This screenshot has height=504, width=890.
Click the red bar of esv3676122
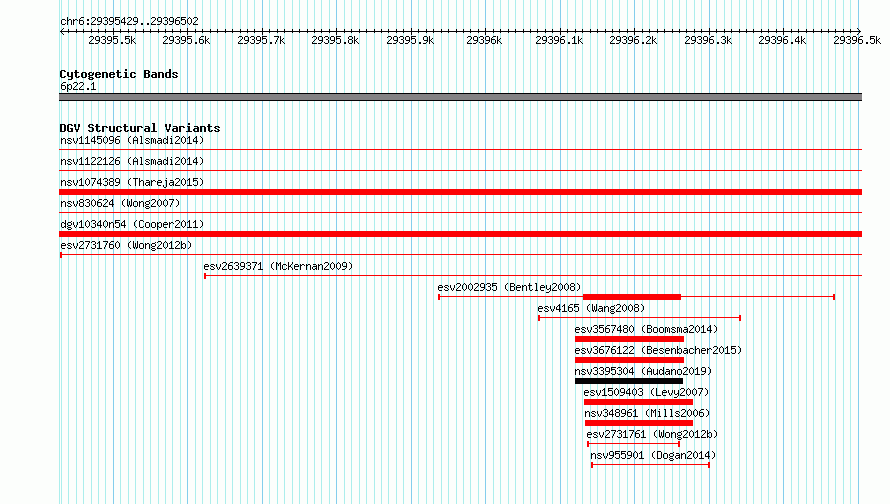(x=629, y=360)
